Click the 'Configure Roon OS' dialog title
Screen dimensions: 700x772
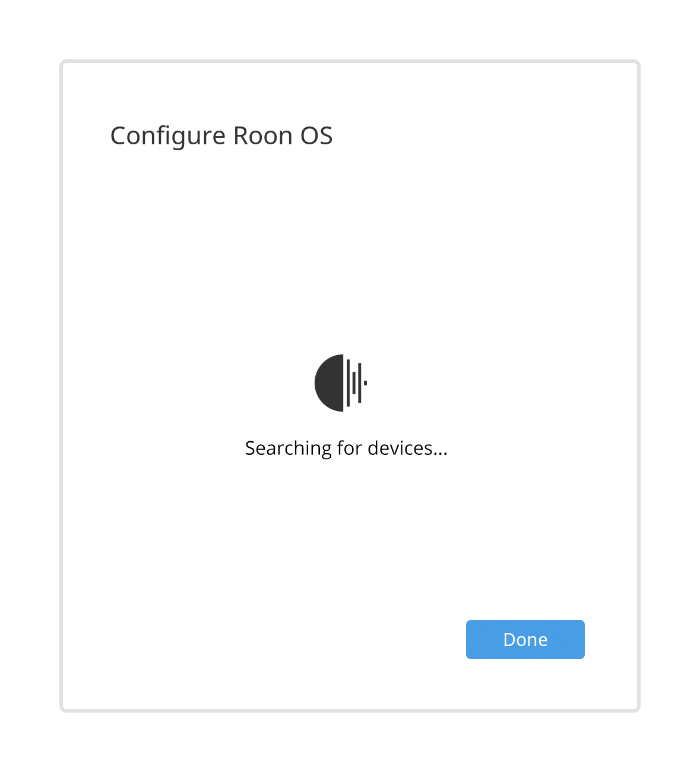coord(221,136)
